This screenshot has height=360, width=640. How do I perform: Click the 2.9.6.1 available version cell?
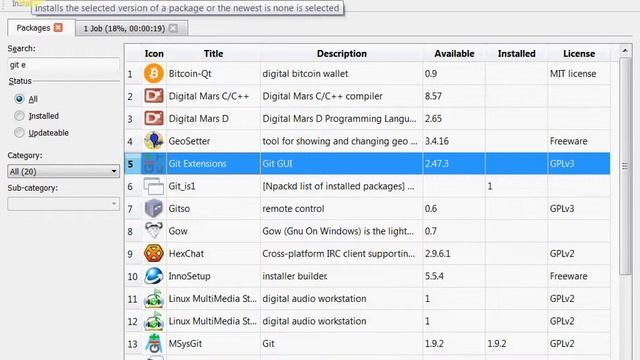pyautogui.click(x=454, y=253)
